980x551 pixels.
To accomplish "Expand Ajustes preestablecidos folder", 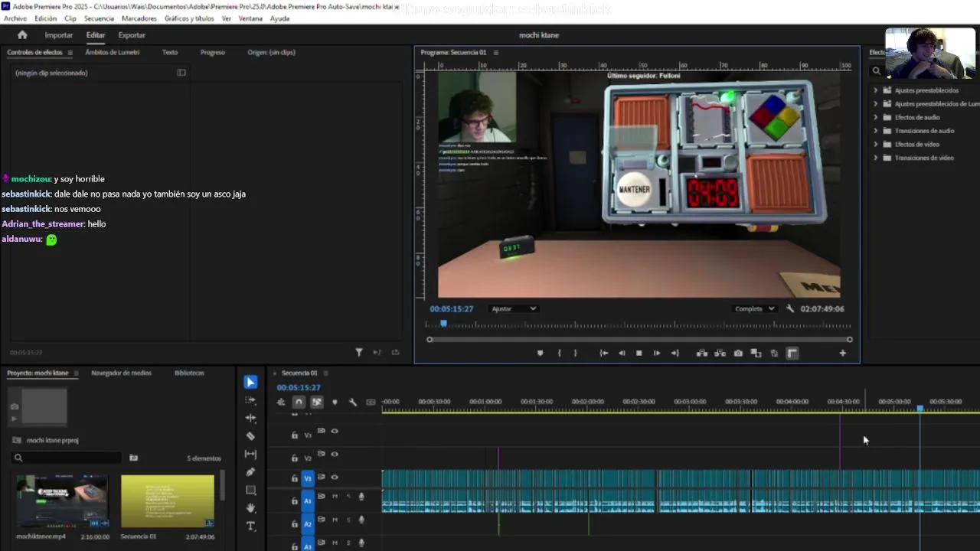I will (x=876, y=90).
